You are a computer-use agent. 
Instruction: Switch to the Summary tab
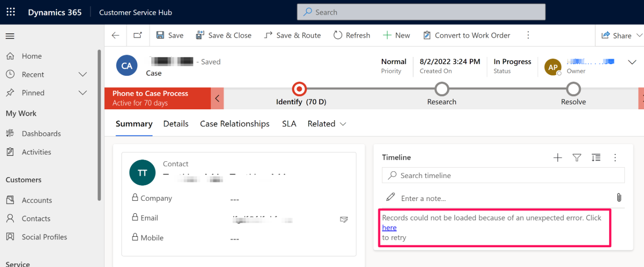click(134, 124)
